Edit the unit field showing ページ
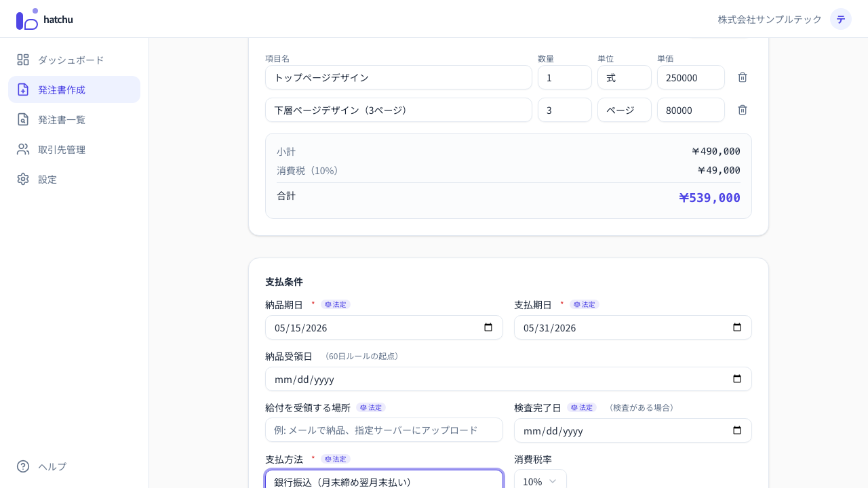Image resolution: width=868 pixels, height=488 pixels. (x=625, y=110)
